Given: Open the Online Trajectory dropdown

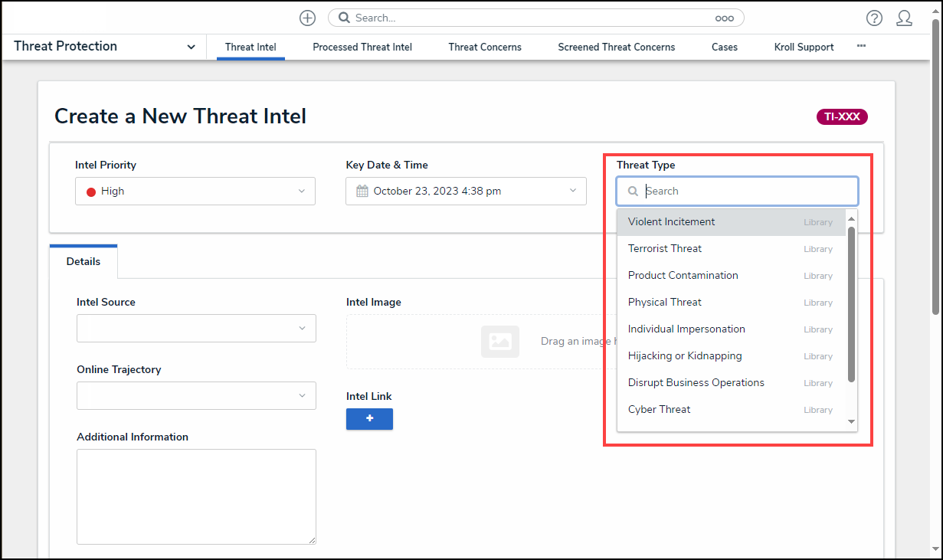Looking at the screenshot, I should 196,395.
